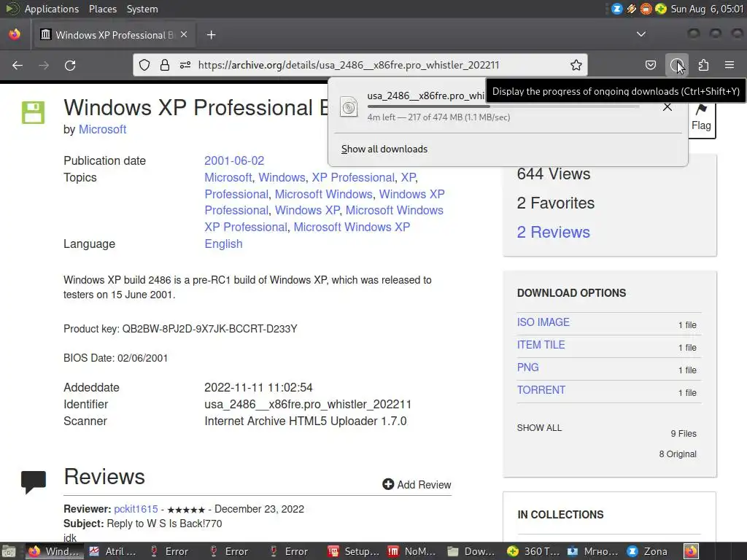747x560 pixels.
Task: Click the XP Professional topic link
Action: pos(353,178)
